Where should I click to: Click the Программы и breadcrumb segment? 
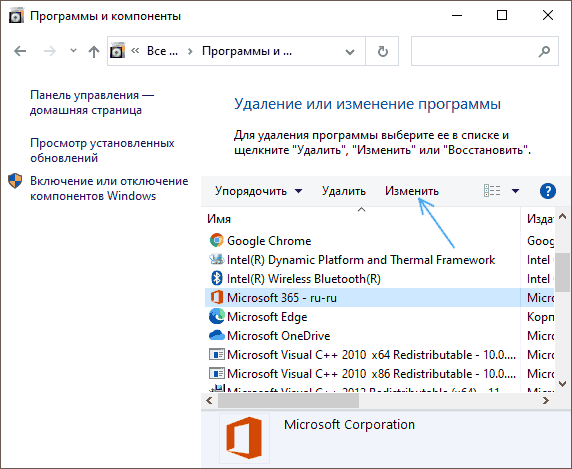pyautogui.click(x=247, y=51)
